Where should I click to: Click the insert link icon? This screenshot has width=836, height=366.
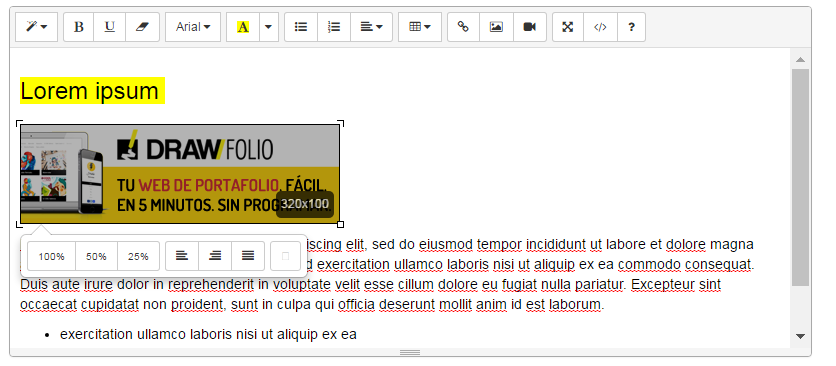pyautogui.click(x=464, y=27)
